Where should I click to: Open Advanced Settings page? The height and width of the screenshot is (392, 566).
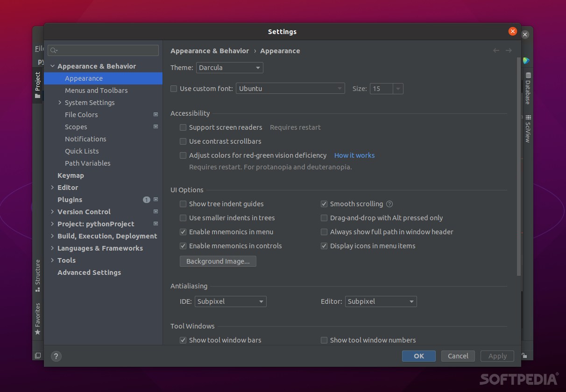[x=89, y=273]
